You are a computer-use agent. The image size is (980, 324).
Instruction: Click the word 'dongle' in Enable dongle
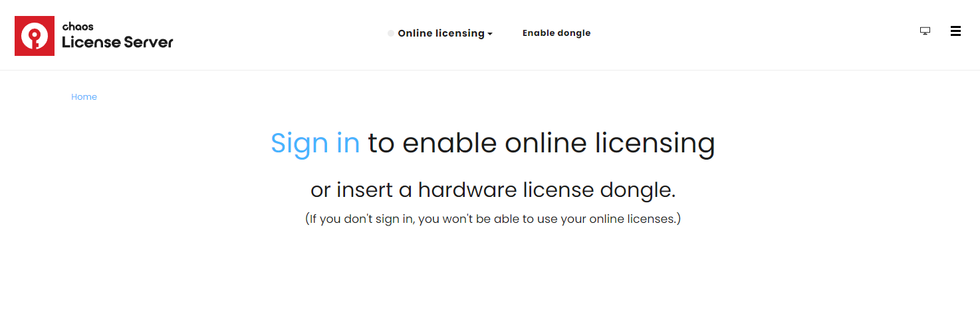coord(574,33)
